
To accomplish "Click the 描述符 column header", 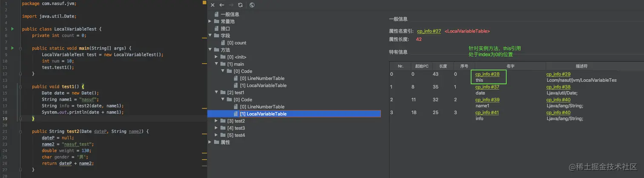I will click(x=582, y=66).
